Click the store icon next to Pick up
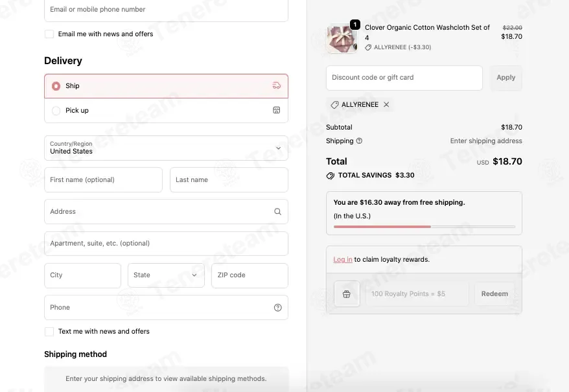This screenshot has width=569, height=392. (x=277, y=110)
